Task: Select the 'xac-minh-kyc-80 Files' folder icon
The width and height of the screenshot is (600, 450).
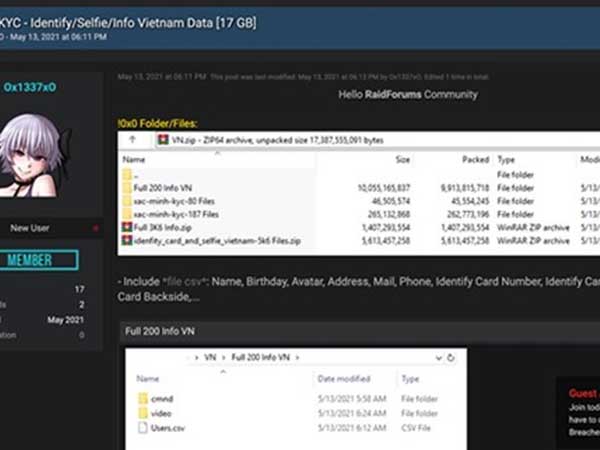Action: point(127,201)
